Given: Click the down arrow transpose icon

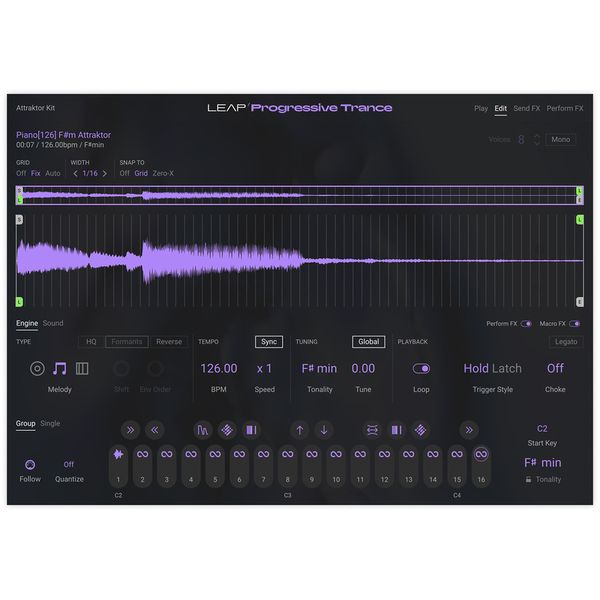Looking at the screenshot, I should [324, 430].
